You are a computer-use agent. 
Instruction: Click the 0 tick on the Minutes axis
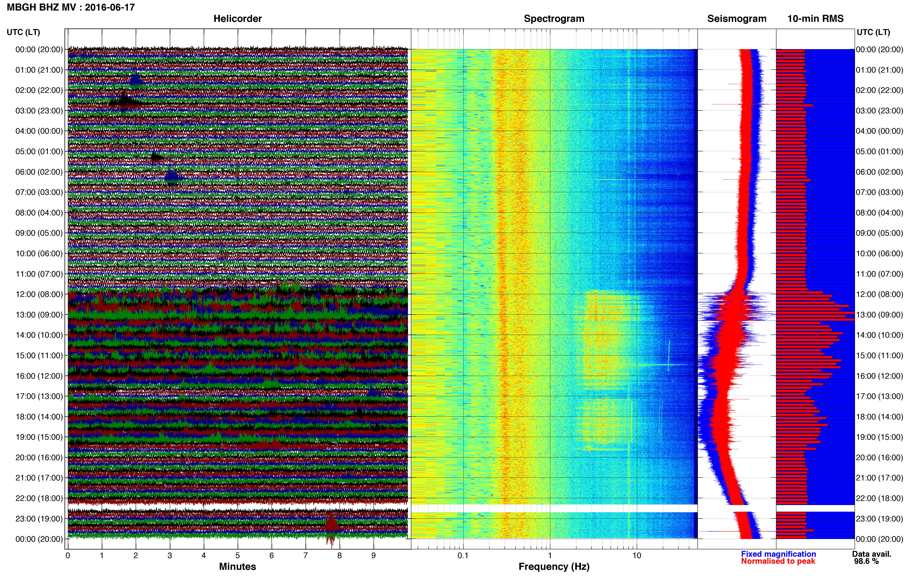[68, 556]
